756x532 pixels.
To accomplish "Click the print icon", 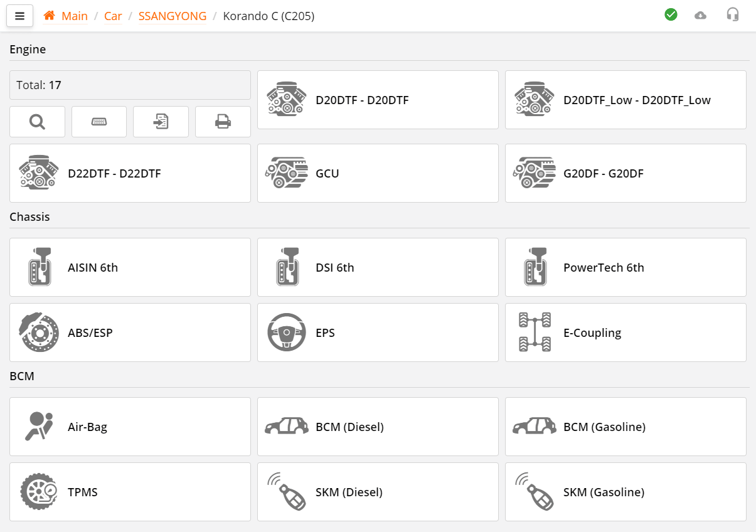I will (223, 121).
